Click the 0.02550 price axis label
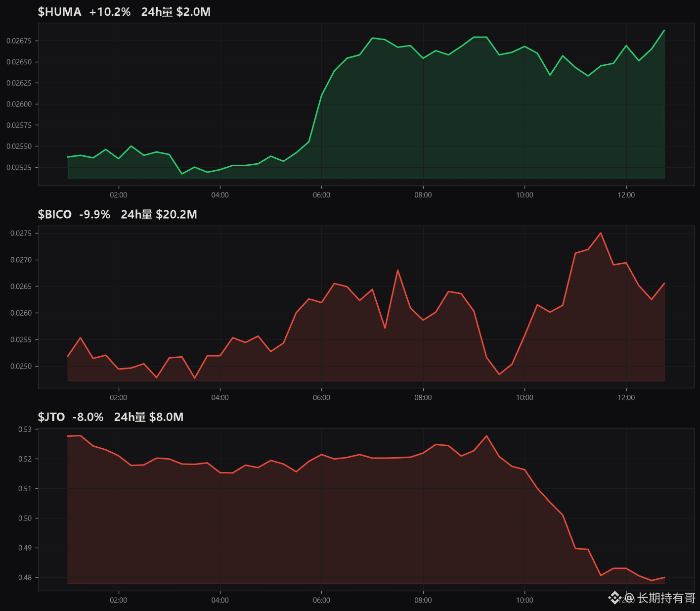This screenshot has width=700, height=611. (x=19, y=146)
